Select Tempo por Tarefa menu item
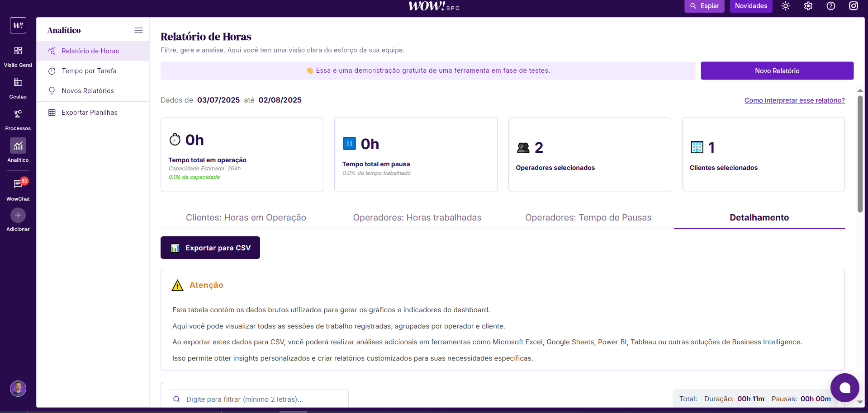Viewport: 868px width, 413px height. (89, 71)
